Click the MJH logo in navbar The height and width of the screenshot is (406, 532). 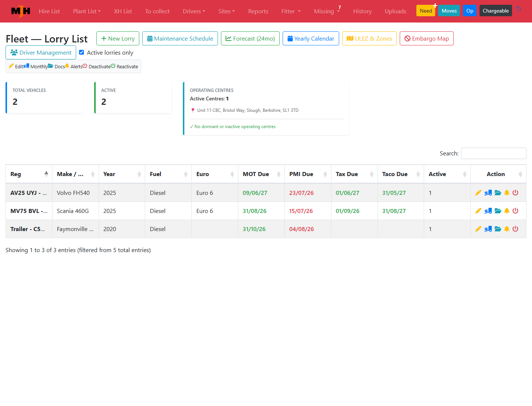click(21, 11)
